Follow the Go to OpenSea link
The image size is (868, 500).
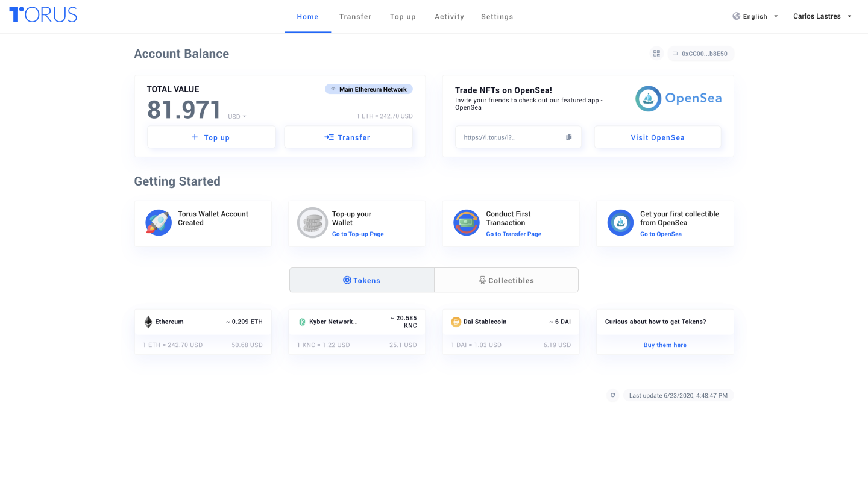click(661, 234)
